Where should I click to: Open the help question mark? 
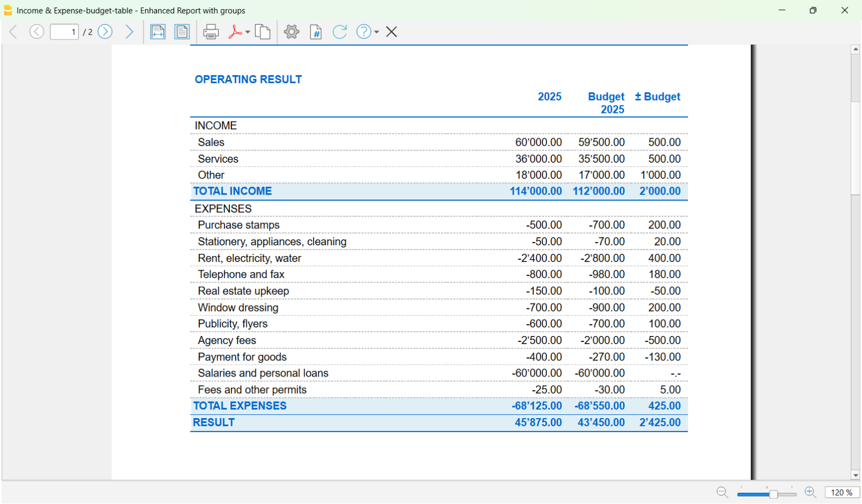pyautogui.click(x=363, y=32)
